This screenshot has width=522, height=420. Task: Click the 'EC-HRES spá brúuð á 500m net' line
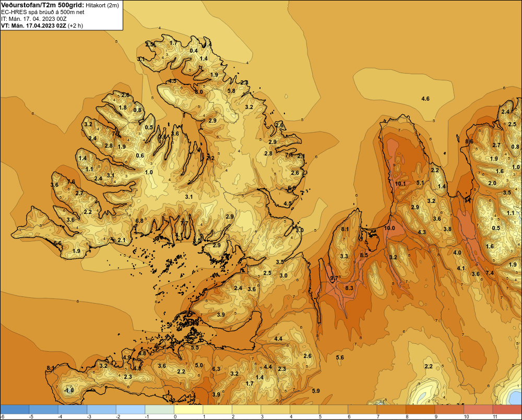click(x=43, y=12)
